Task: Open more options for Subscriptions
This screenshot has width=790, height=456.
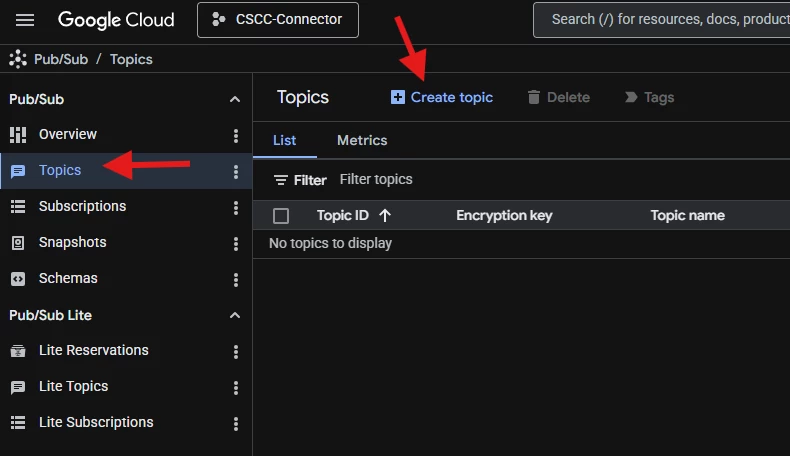Action: click(236, 208)
